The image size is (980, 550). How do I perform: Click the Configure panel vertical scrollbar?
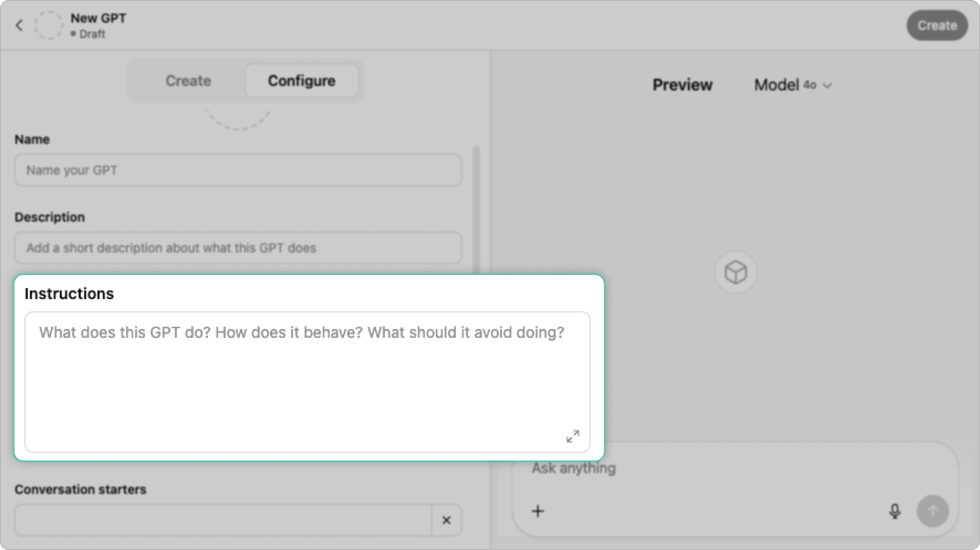[476, 209]
